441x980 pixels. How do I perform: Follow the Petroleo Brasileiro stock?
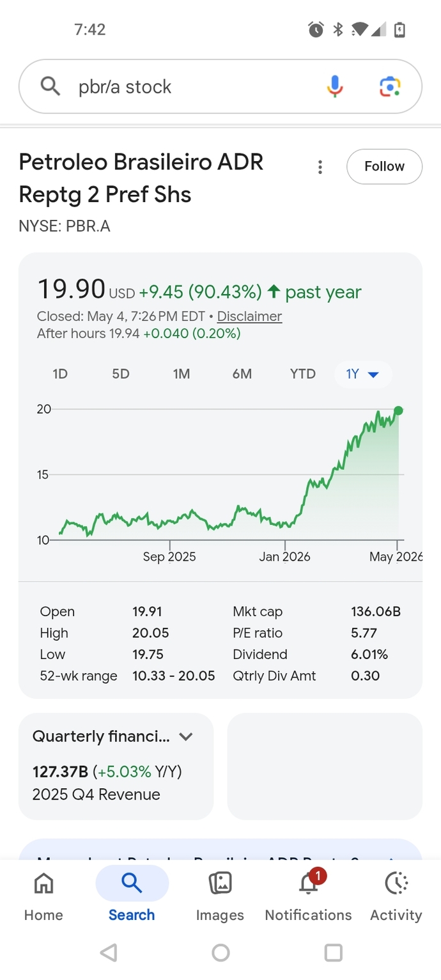point(384,166)
